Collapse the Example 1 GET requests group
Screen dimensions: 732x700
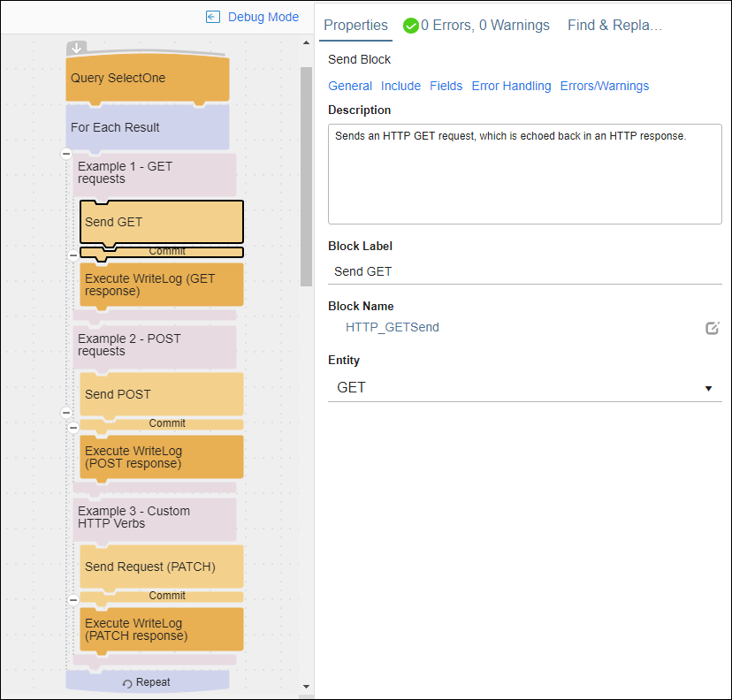coord(66,154)
